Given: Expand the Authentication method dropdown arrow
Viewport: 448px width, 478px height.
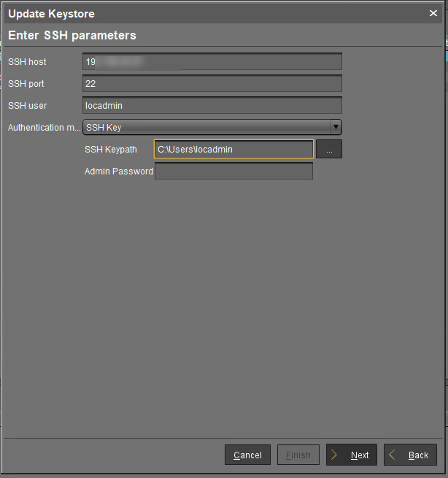Looking at the screenshot, I should coord(336,128).
